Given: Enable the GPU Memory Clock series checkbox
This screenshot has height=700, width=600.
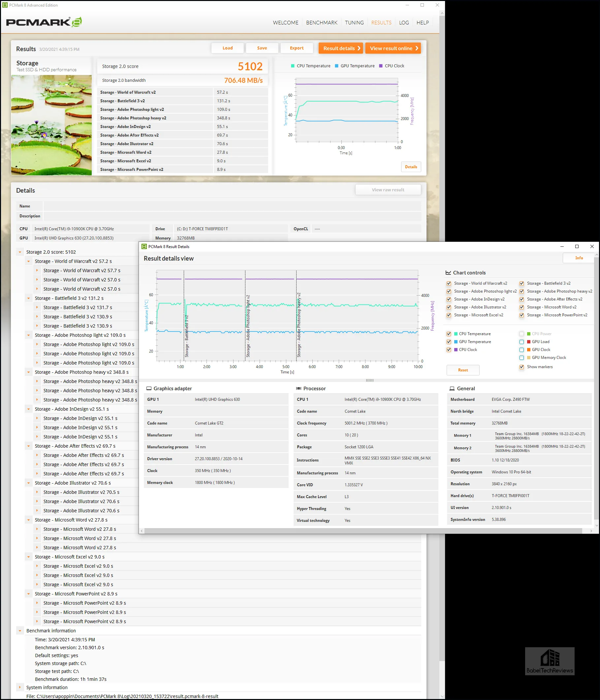Looking at the screenshot, I should [521, 358].
